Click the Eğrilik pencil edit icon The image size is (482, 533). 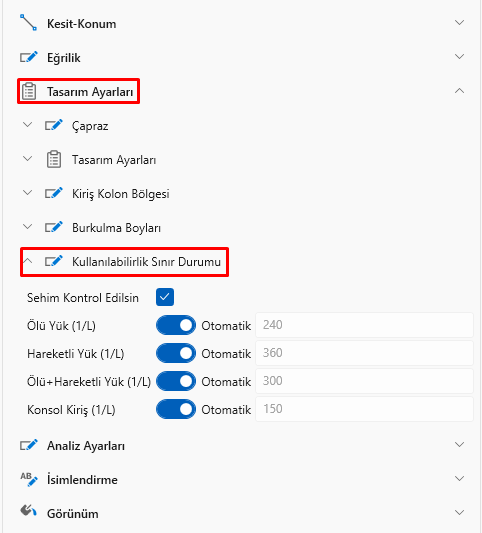pos(29,57)
